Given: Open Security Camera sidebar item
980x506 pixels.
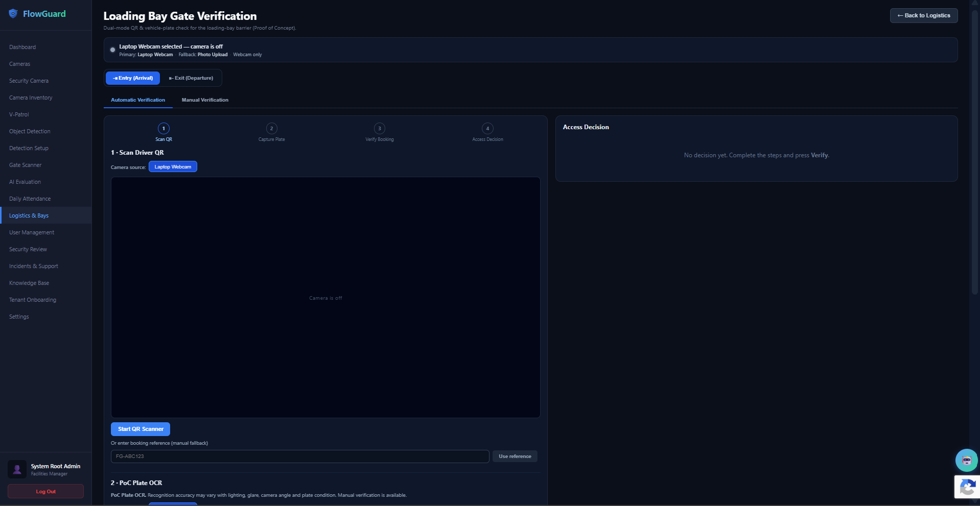Looking at the screenshot, I should coord(46,81).
